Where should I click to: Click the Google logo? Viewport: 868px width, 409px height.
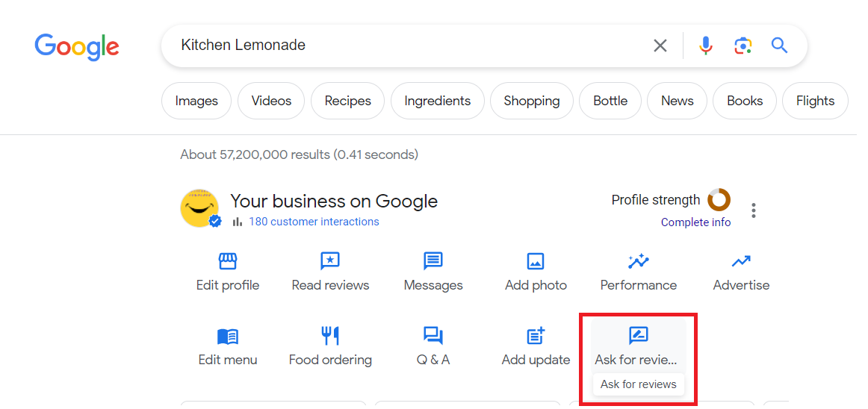point(77,46)
